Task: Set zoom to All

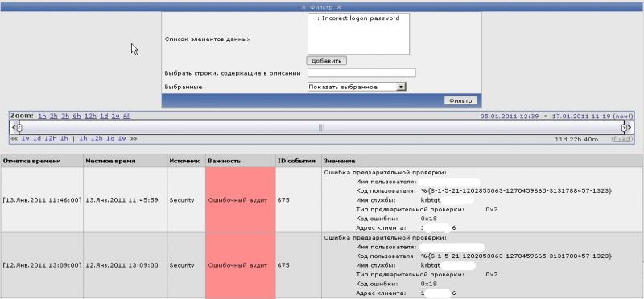Action: (x=126, y=116)
